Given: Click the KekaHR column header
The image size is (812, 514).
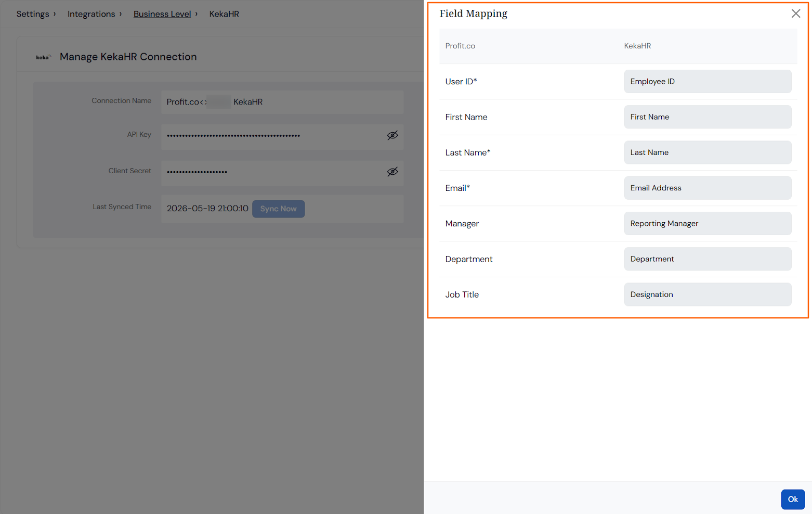Looking at the screenshot, I should (637, 46).
